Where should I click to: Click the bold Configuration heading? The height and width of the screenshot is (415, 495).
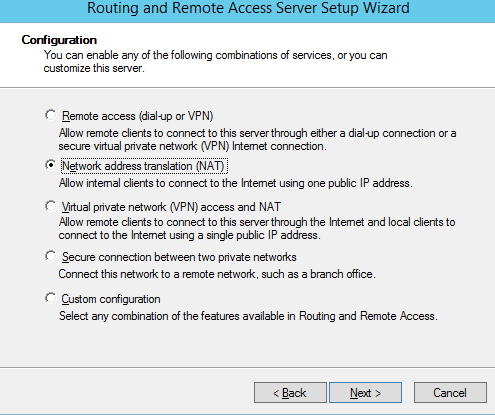coord(59,40)
